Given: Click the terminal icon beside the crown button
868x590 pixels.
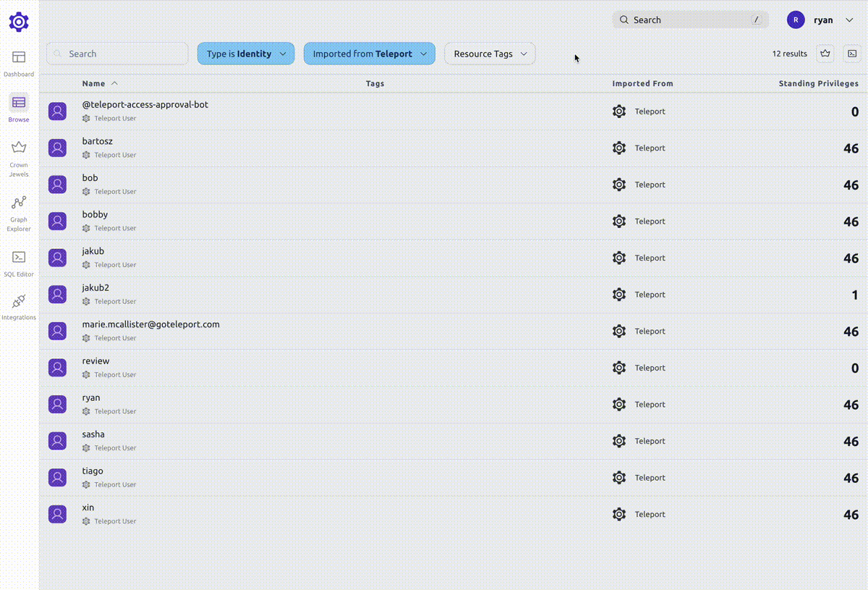Looking at the screenshot, I should pyautogui.click(x=852, y=54).
